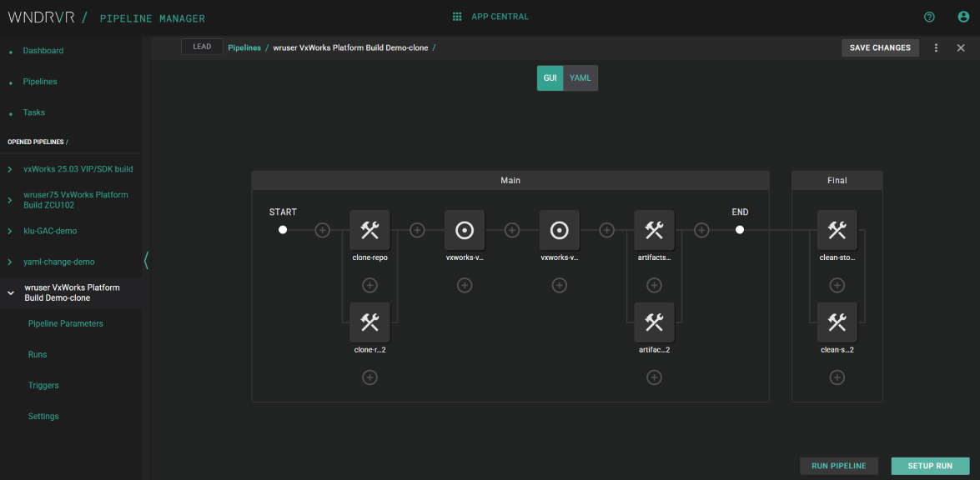The image size is (980, 480).
Task: Open the artifacts task node in Main
Action: click(x=654, y=231)
